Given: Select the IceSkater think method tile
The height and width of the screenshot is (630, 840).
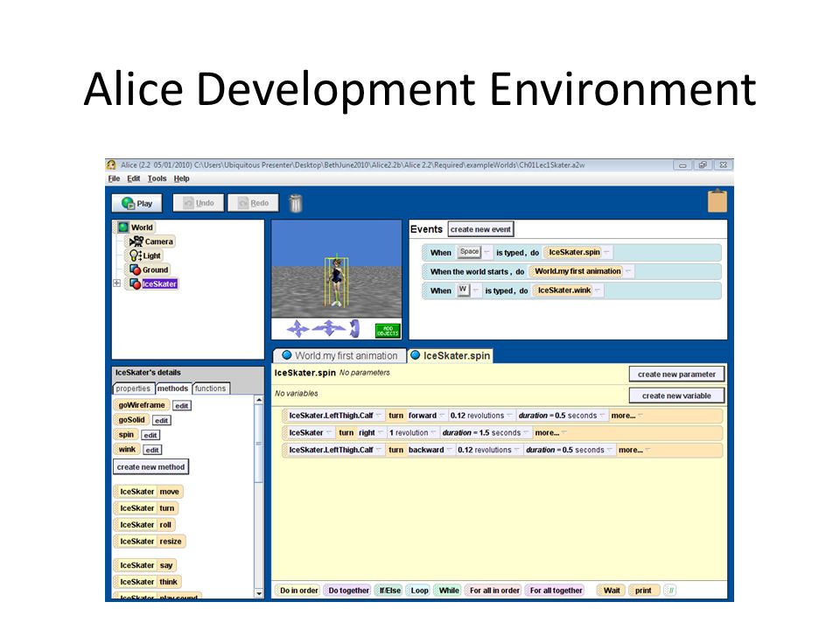Looking at the screenshot, I should [148, 582].
